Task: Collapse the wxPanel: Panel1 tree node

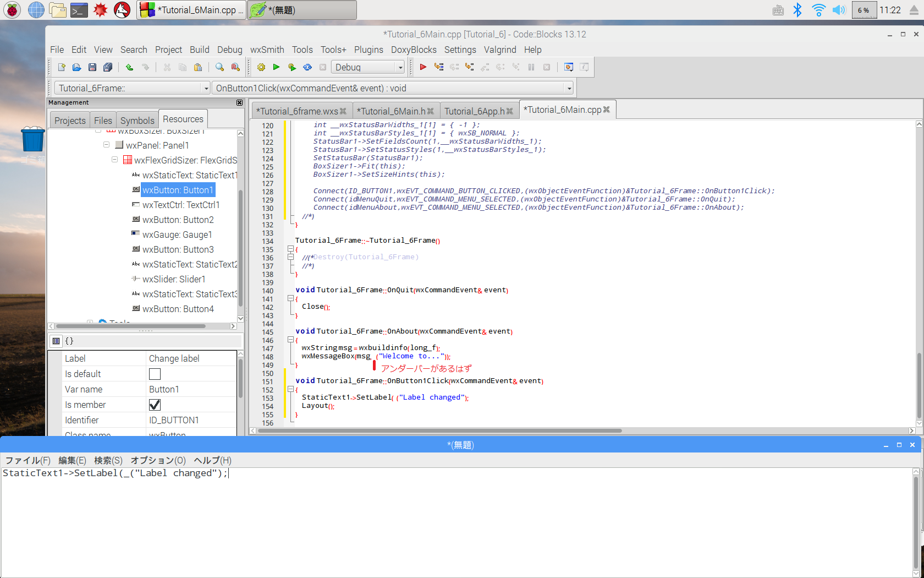Action: 106,145
